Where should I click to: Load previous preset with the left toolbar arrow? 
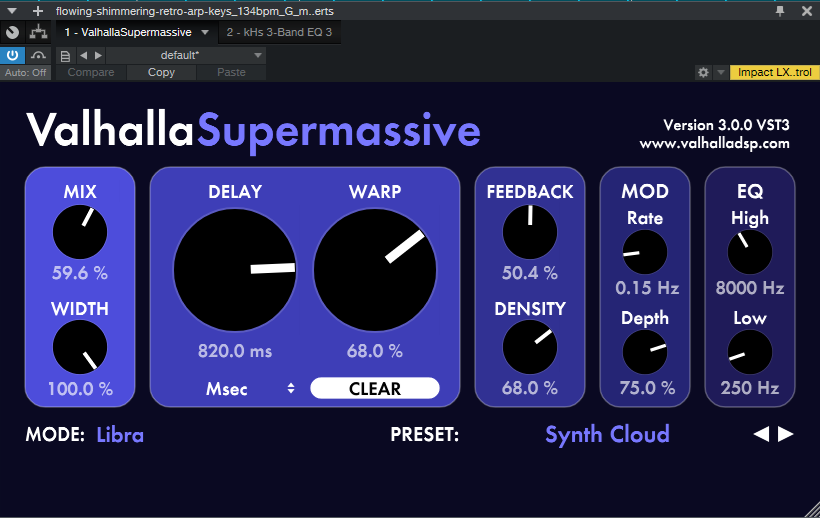pyautogui.click(x=83, y=56)
